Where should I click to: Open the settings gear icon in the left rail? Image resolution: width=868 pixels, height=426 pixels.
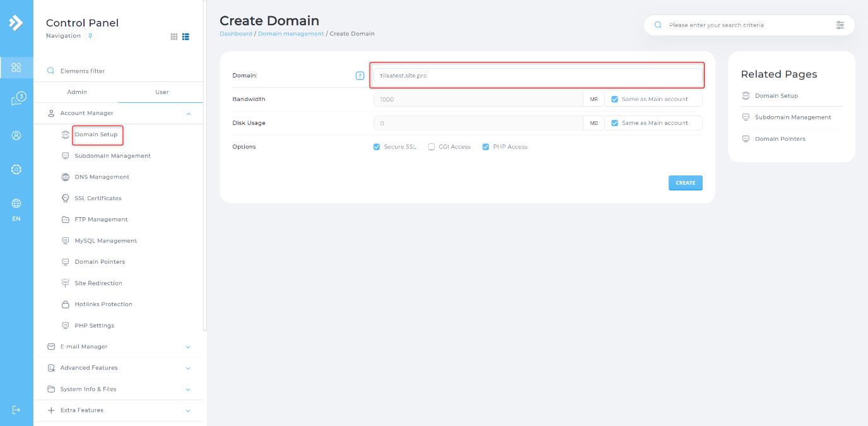pyautogui.click(x=16, y=169)
